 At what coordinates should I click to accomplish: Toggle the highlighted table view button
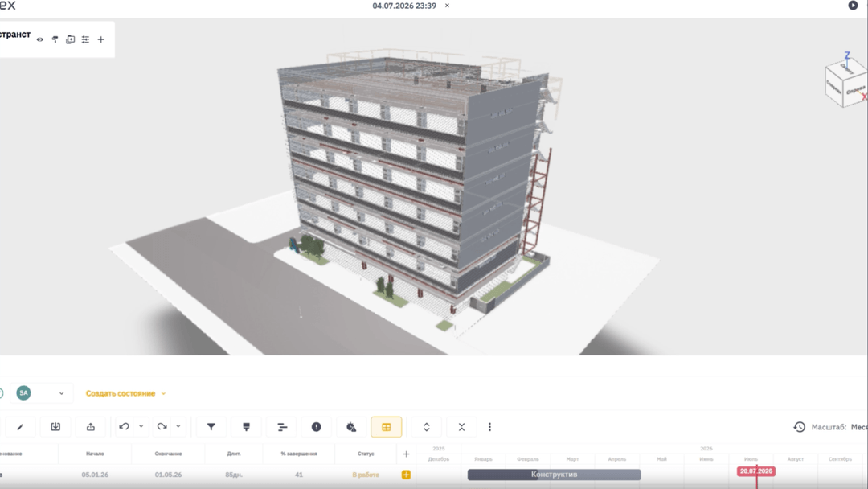click(x=386, y=427)
